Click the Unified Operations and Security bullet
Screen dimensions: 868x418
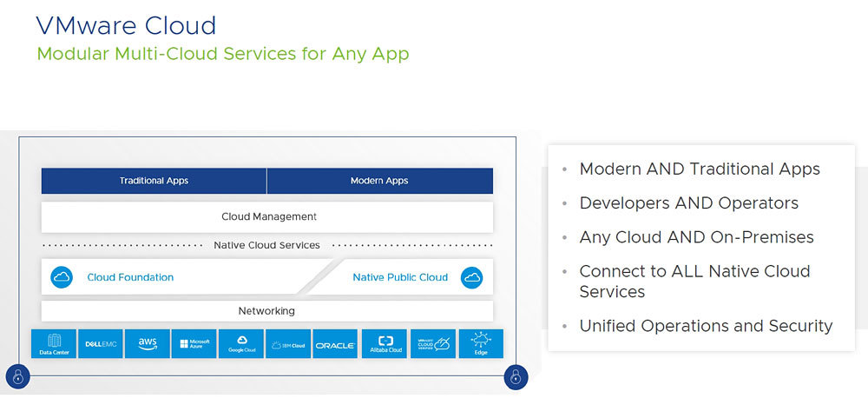pyautogui.click(x=706, y=326)
